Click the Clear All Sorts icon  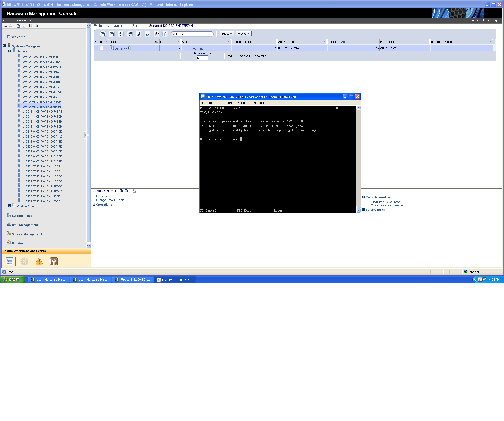[x=148, y=34]
